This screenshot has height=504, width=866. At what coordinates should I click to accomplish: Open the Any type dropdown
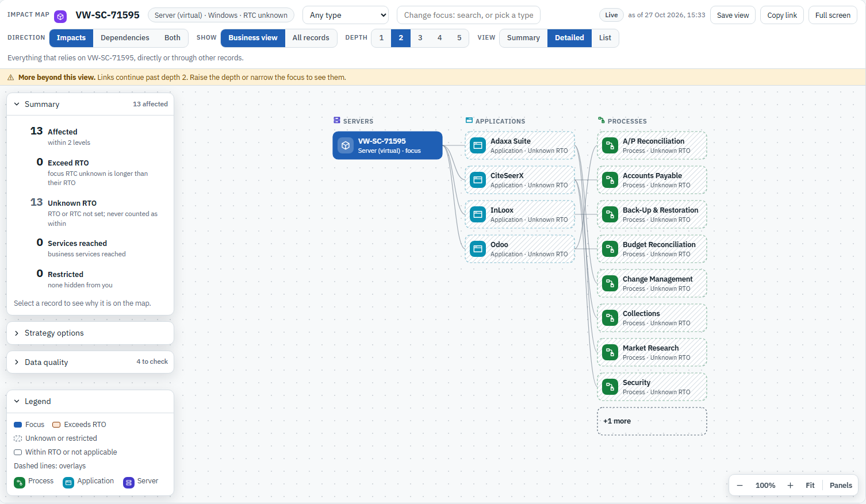click(x=346, y=15)
